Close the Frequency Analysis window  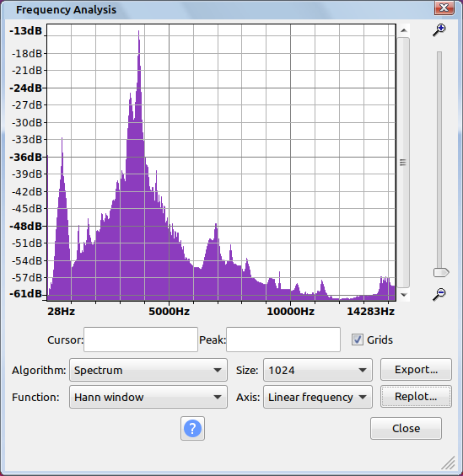444,8
